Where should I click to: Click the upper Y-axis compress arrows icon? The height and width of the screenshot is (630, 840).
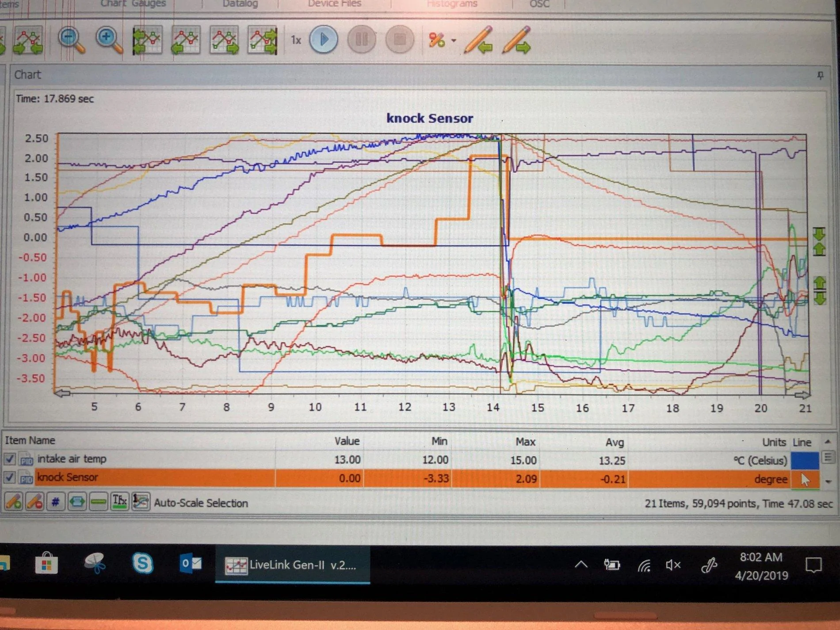[819, 241]
